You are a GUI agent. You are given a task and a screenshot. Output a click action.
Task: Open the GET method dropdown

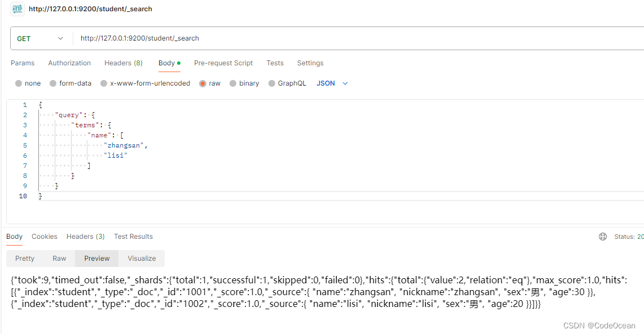[x=40, y=38]
